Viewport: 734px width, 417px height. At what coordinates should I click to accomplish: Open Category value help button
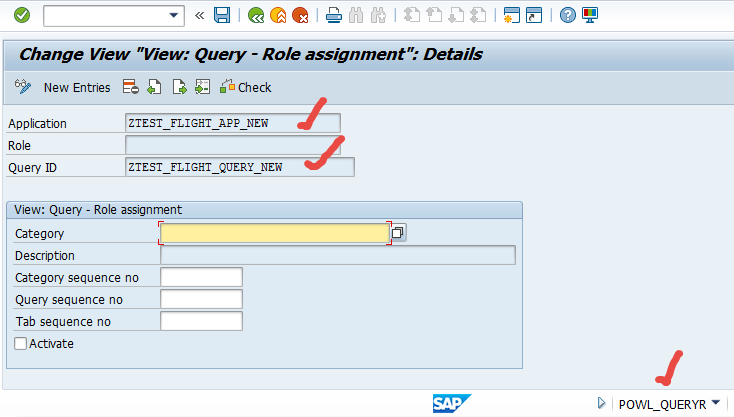click(398, 233)
